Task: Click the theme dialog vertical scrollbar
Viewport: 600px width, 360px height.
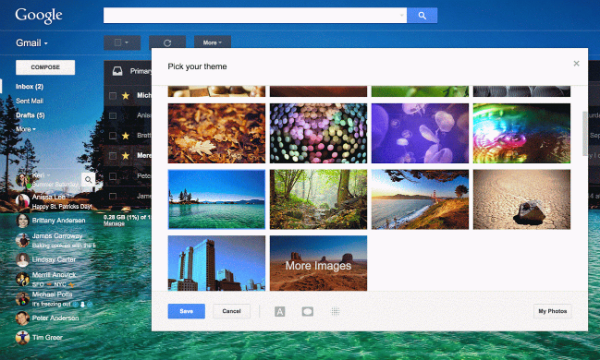Action: point(584,134)
